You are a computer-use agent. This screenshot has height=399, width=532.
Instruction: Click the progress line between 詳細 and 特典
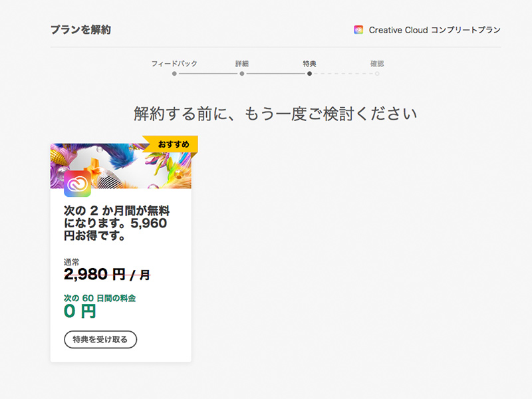276,73
